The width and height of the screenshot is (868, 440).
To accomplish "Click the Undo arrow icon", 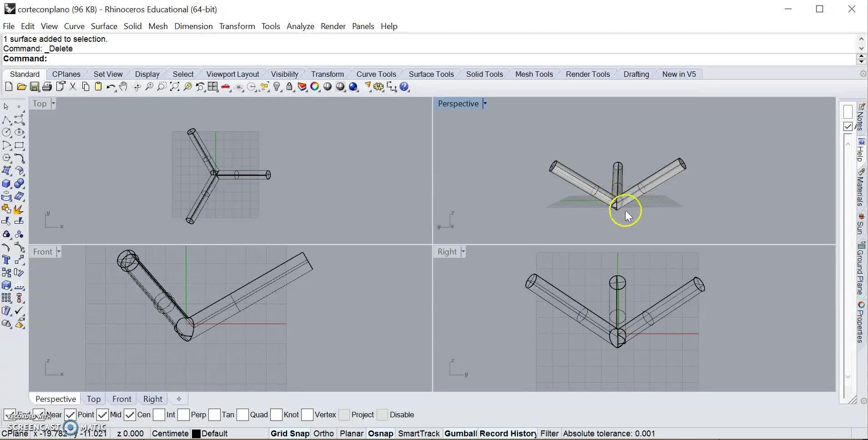I will 111,87.
